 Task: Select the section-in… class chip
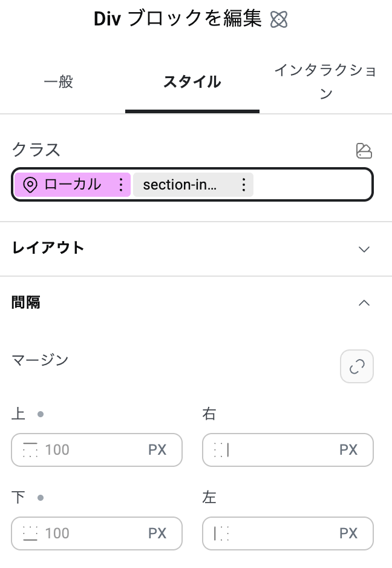pos(179,185)
